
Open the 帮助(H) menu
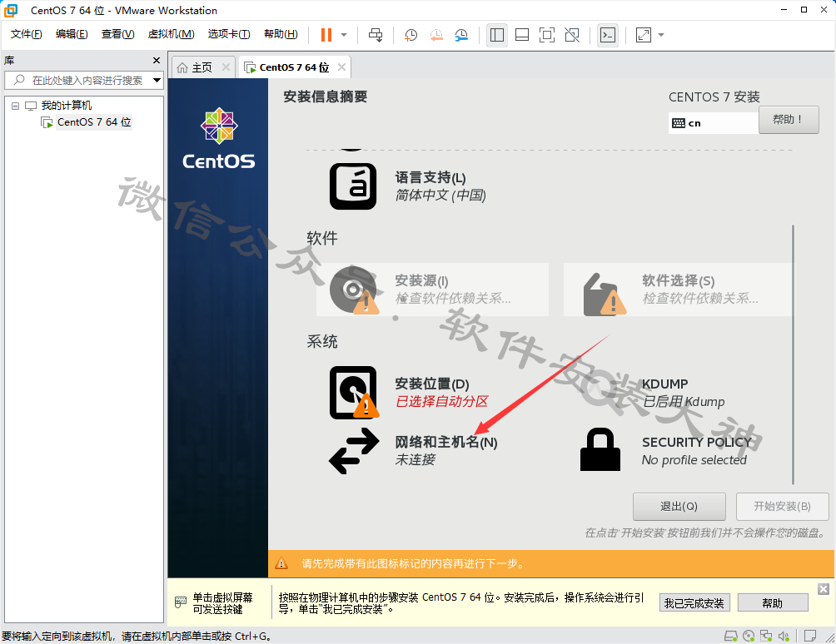click(281, 34)
